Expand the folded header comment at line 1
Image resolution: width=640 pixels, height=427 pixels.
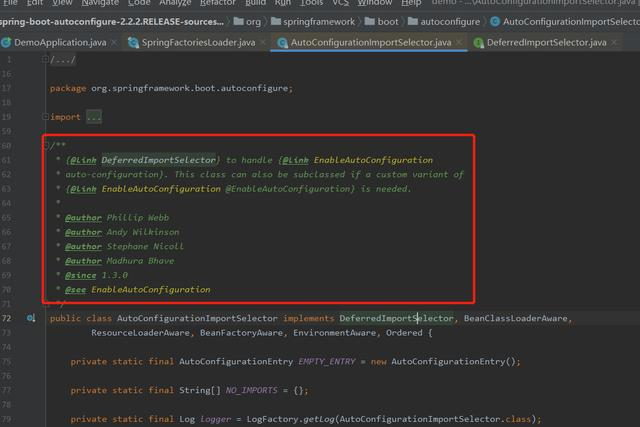pyautogui.click(x=45, y=60)
